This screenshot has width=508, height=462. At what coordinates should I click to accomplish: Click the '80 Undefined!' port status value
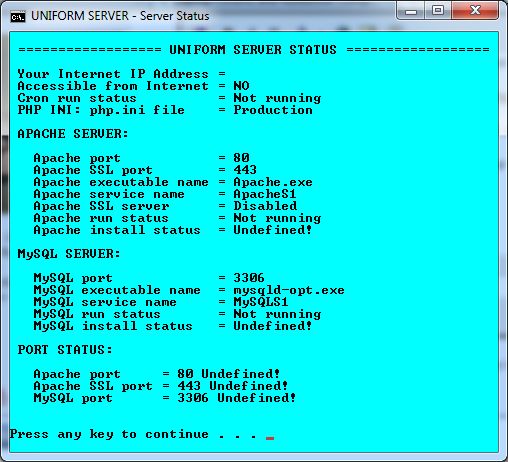pos(229,374)
